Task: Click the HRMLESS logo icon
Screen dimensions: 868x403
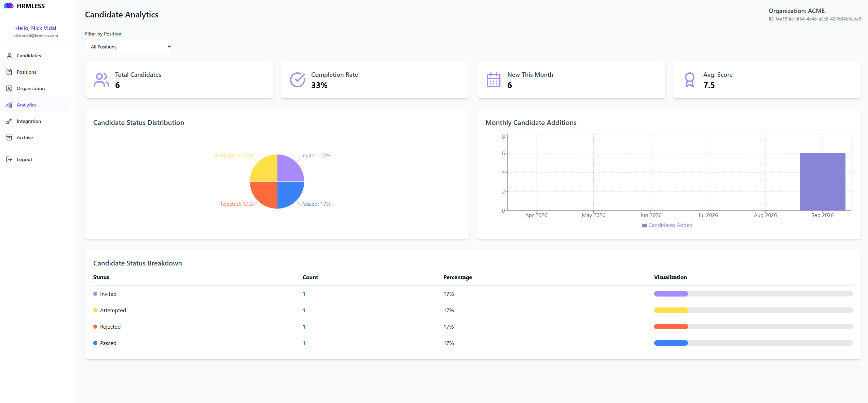Action: (x=9, y=6)
